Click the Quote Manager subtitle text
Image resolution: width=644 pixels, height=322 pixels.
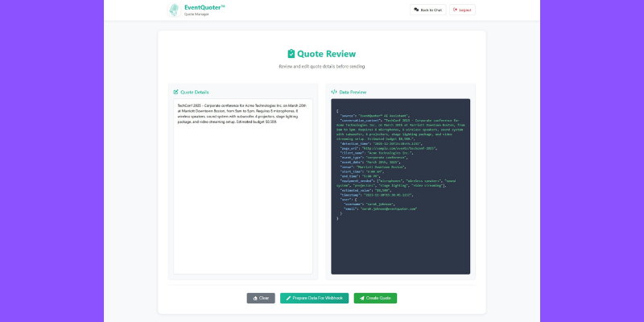(x=196, y=14)
